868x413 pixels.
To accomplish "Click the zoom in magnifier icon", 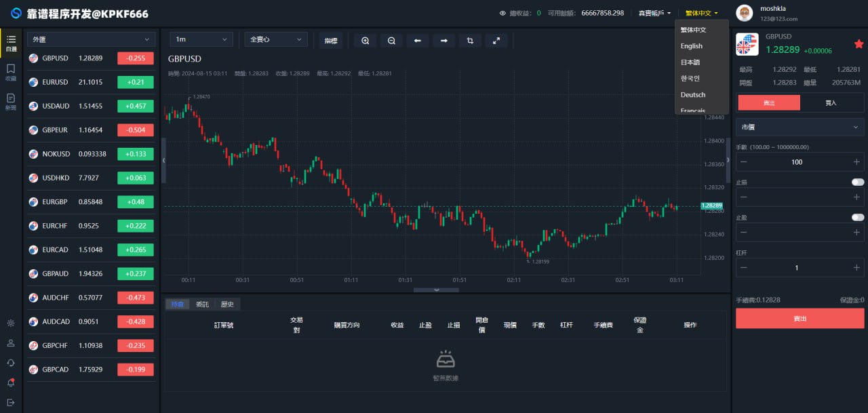I will pos(365,41).
